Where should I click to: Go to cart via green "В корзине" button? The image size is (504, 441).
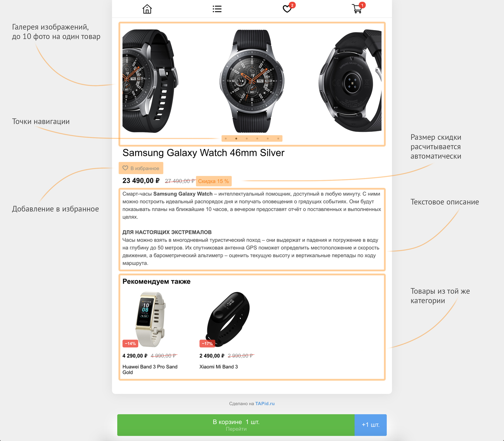coord(236,425)
